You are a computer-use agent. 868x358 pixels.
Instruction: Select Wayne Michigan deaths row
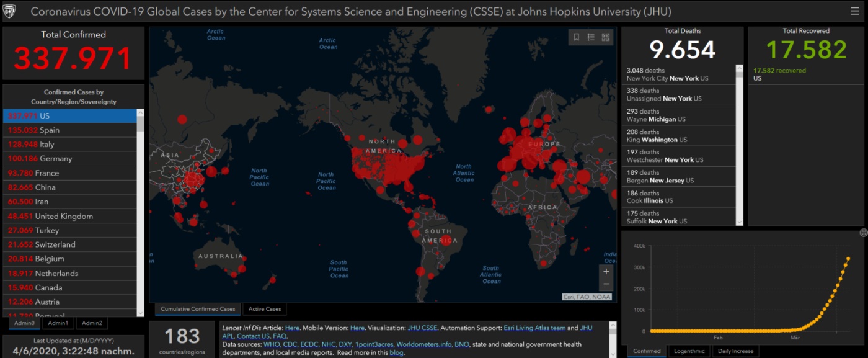click(679, 115)
